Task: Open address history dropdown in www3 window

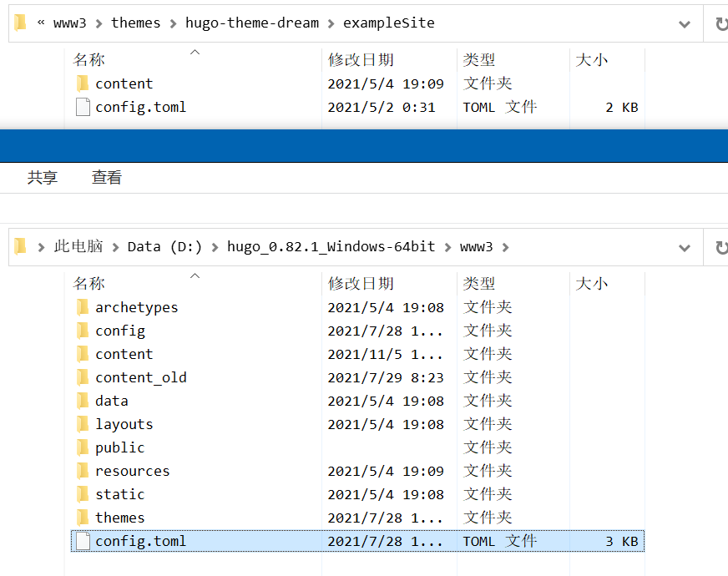Action: click(685, 247)
